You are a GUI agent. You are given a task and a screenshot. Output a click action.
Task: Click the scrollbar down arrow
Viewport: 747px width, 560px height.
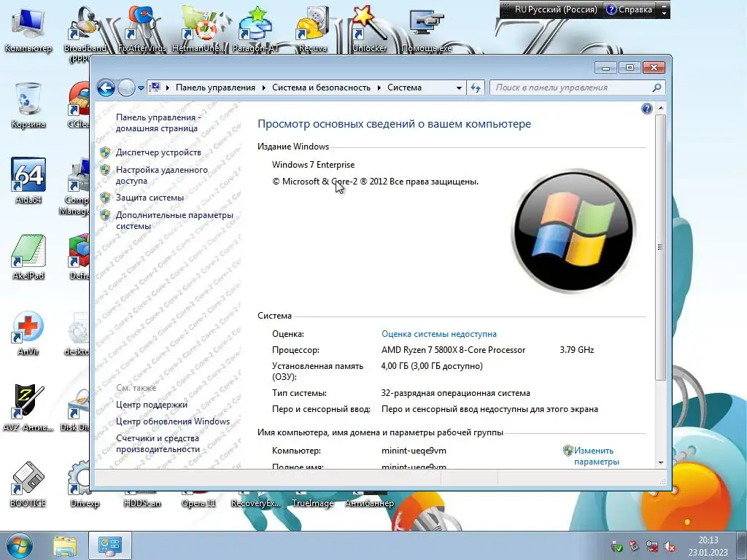pyautogui.click(x=660, y=462)
